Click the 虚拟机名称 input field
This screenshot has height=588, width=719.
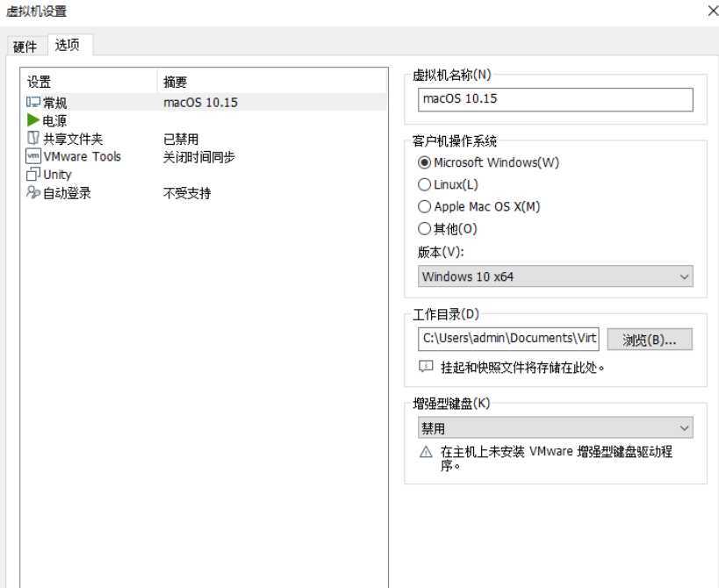(556, 99)
